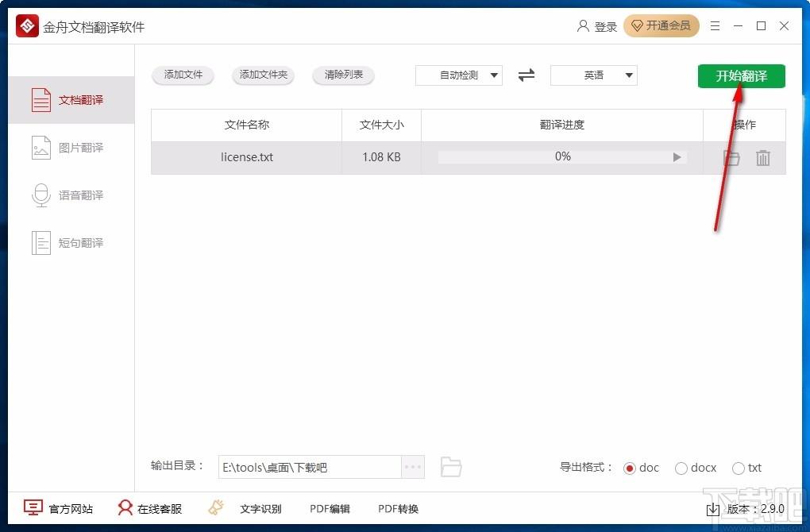Click the official website monitor icon

tap(33, 507)
